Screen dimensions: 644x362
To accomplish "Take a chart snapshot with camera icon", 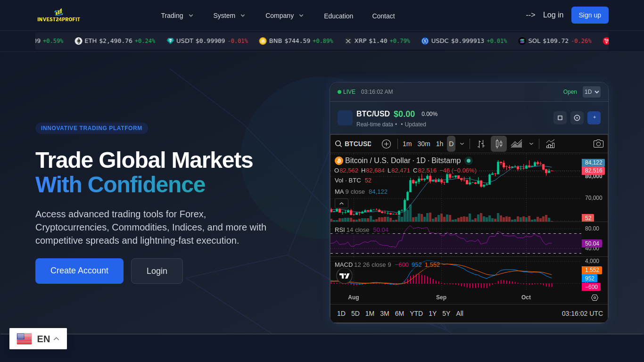I will 598,144.
